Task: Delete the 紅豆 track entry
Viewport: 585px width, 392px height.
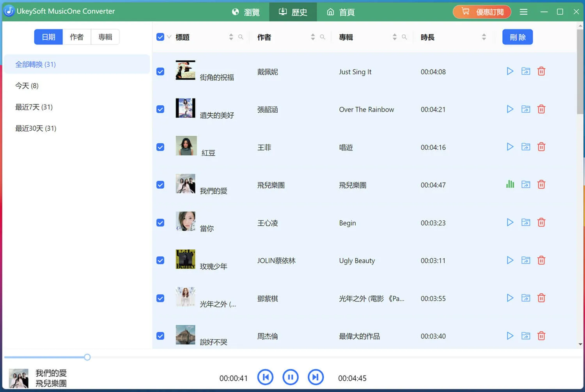Action: tap(541, 147)
